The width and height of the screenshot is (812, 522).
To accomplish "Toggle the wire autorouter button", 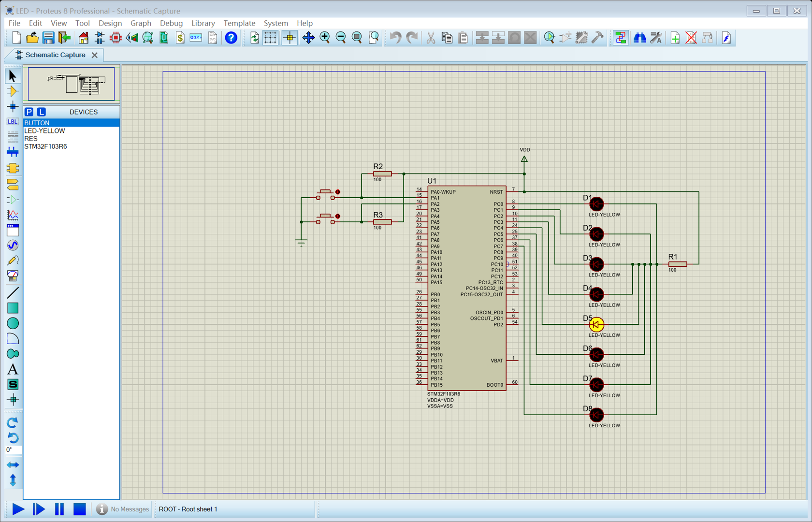I will [620, 38].
